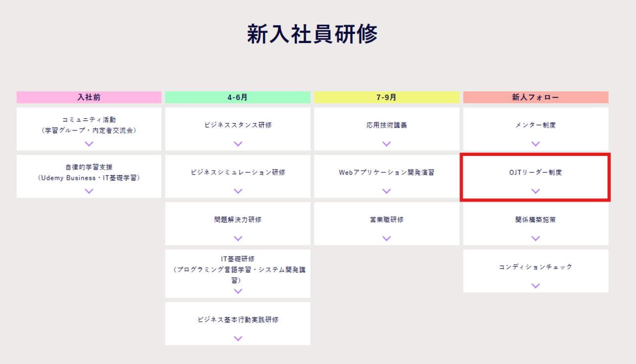Expand the OJTリーダー制度 chevron
636x364 pixels.
(535, 191)
